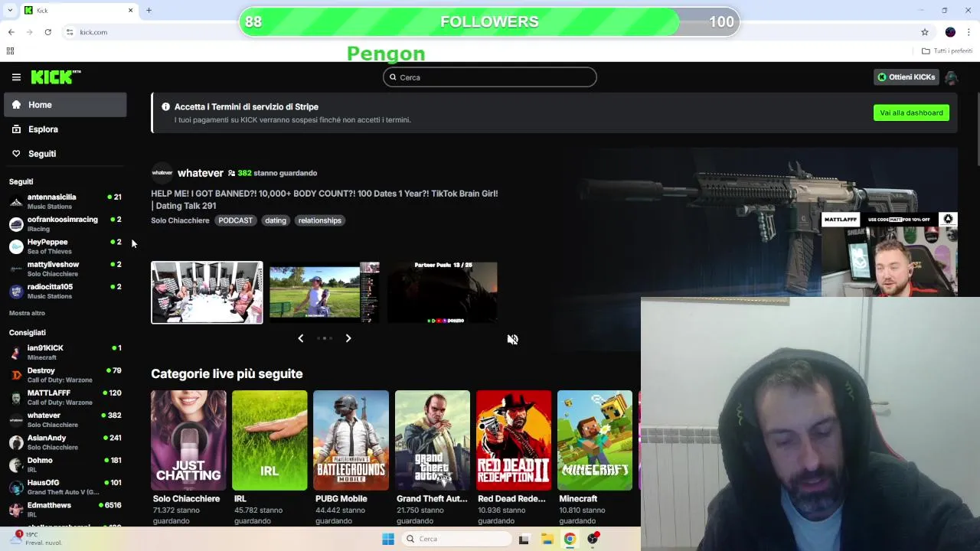Open the Just Chatting category card
The width and height of the screenshot is (980, 551).
(x=188, y=441)
